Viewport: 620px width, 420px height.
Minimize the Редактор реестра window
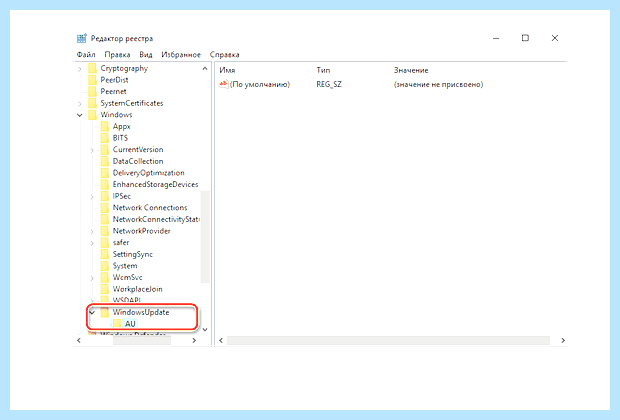(496, 38)
